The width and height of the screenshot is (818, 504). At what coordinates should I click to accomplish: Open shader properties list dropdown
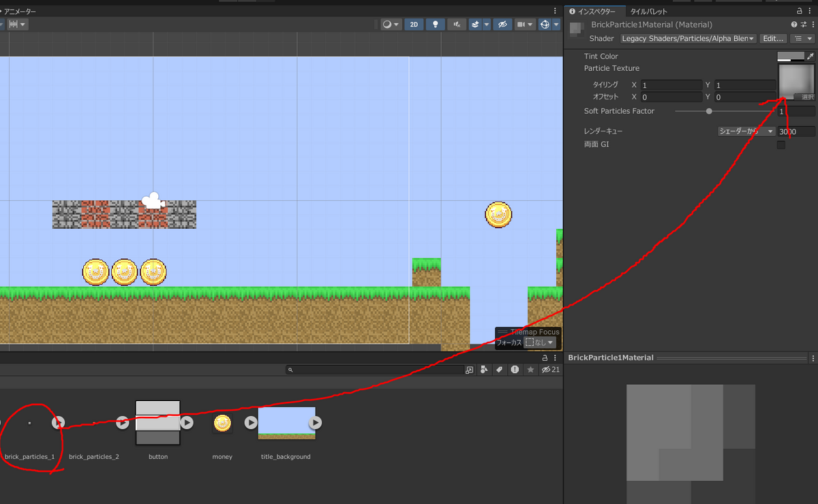pos(802,39)
